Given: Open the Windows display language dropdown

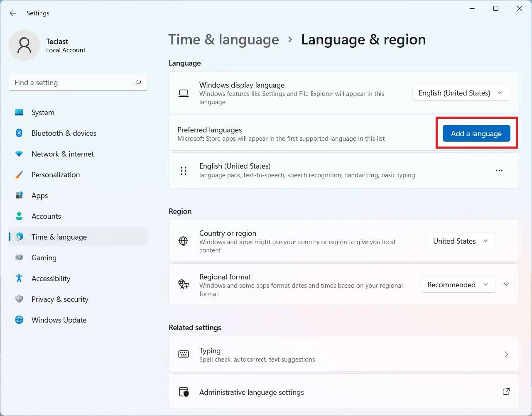Looking at the screenshot, I should (461, 93).
